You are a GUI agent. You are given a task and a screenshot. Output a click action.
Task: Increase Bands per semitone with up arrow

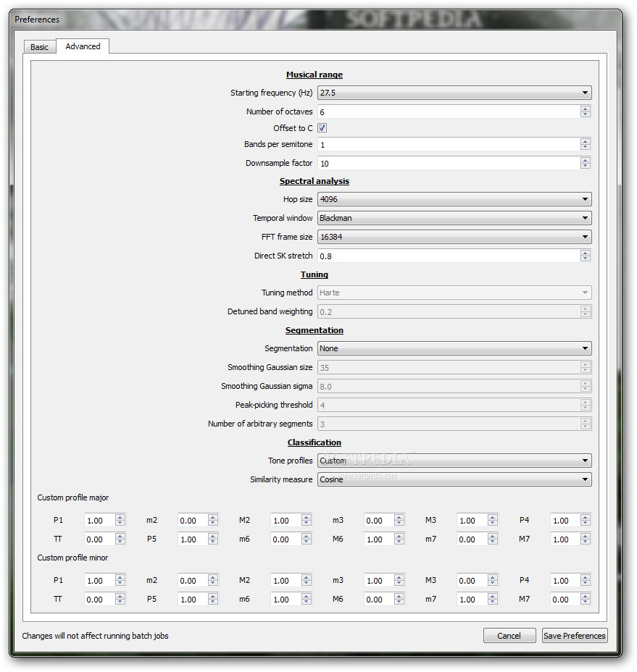click(585, 141)
